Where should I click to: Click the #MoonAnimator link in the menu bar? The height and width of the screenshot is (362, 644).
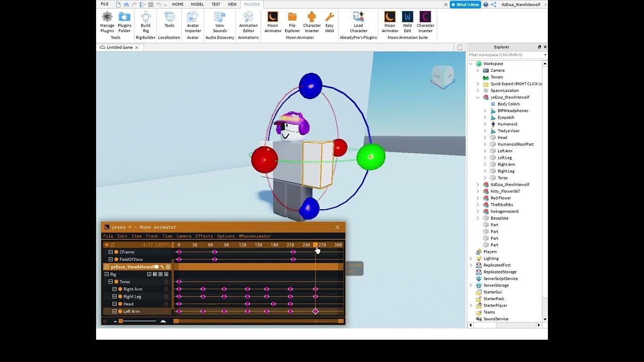click(255, 236)
